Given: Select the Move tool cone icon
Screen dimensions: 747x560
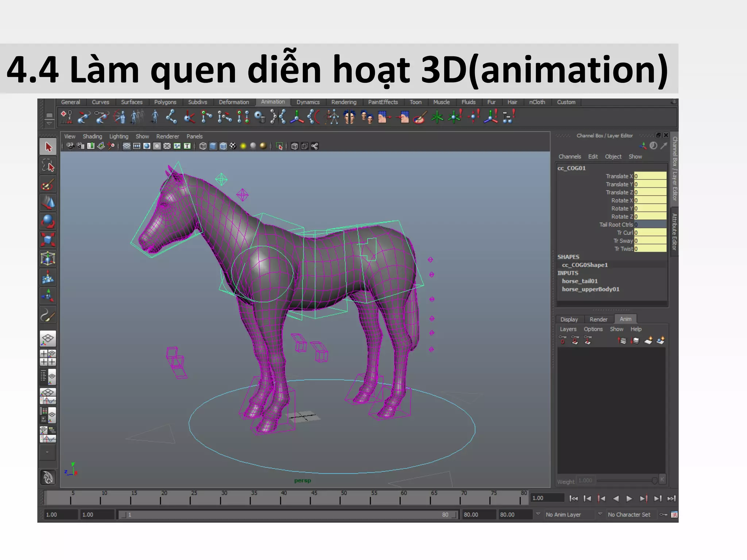Looking at the screenshot, I should click(48, 202).
